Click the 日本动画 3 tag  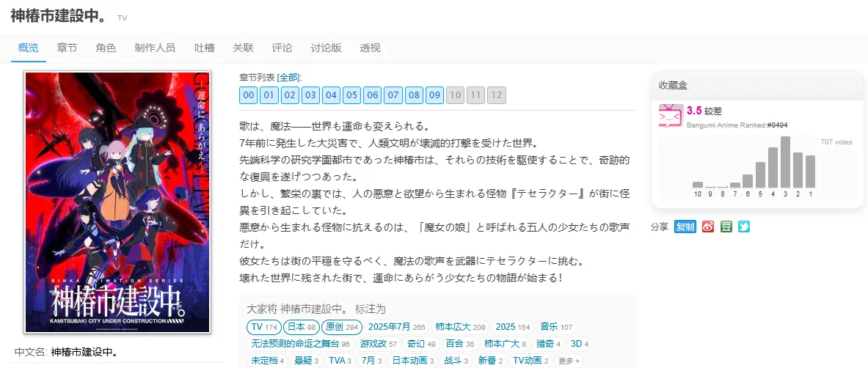414,361
